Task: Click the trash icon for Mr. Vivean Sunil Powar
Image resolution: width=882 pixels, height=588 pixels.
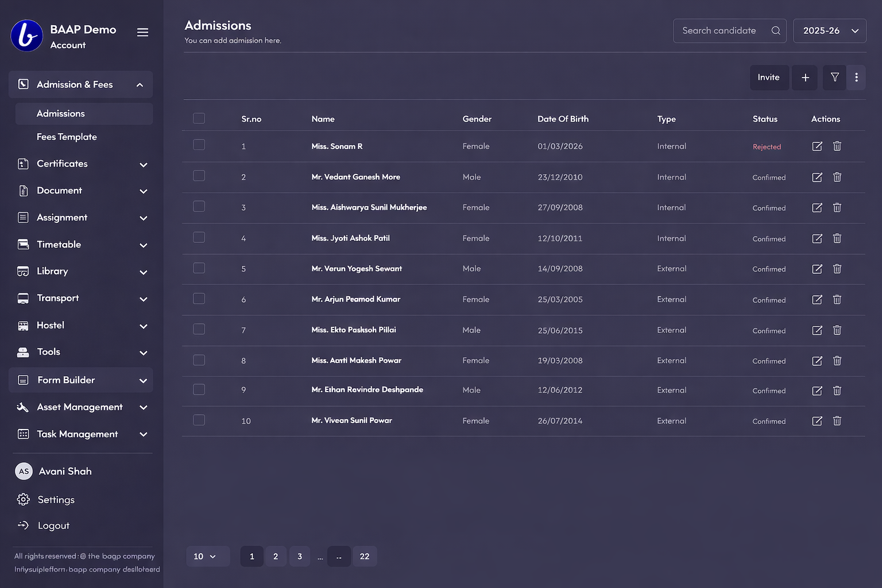Action: point(837,421)
